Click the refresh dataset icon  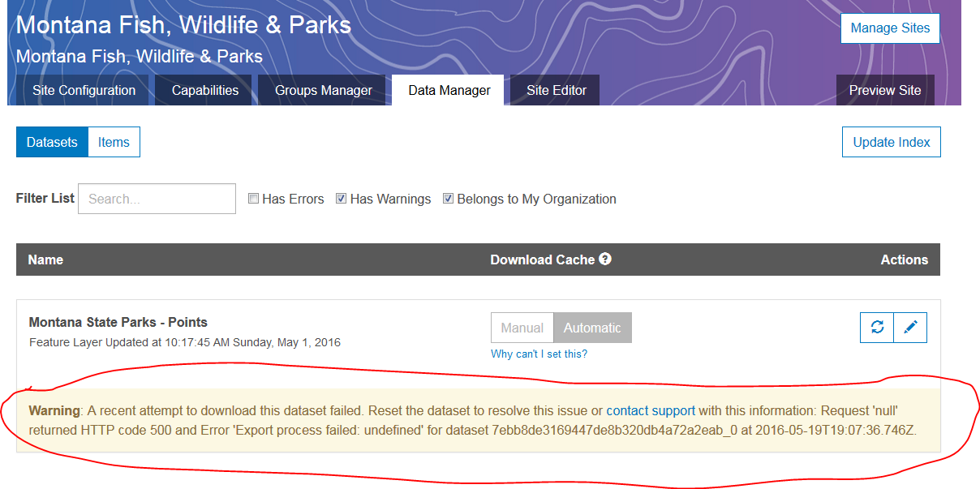(x=877, y=327)
